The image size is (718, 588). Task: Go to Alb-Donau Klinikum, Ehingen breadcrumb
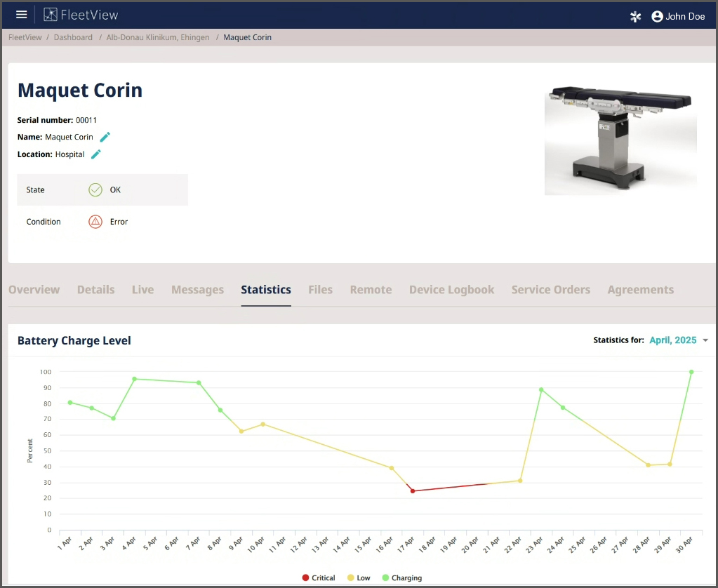[158, 38]
